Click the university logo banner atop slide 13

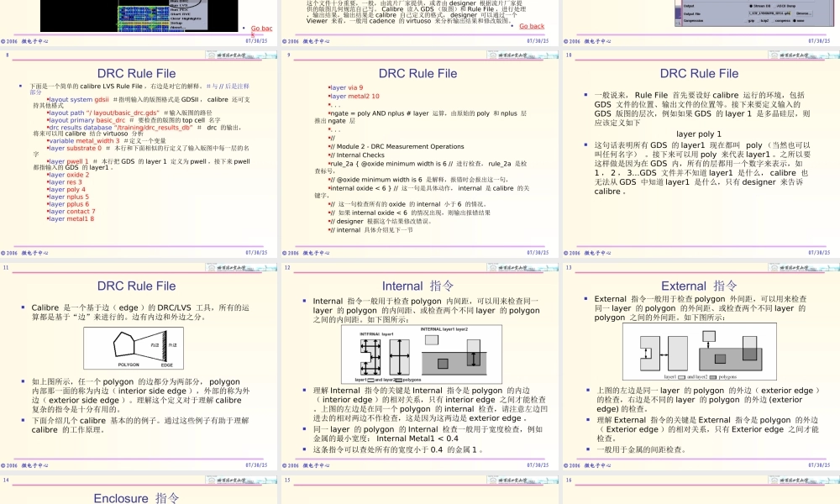click(x=804, y=267)
